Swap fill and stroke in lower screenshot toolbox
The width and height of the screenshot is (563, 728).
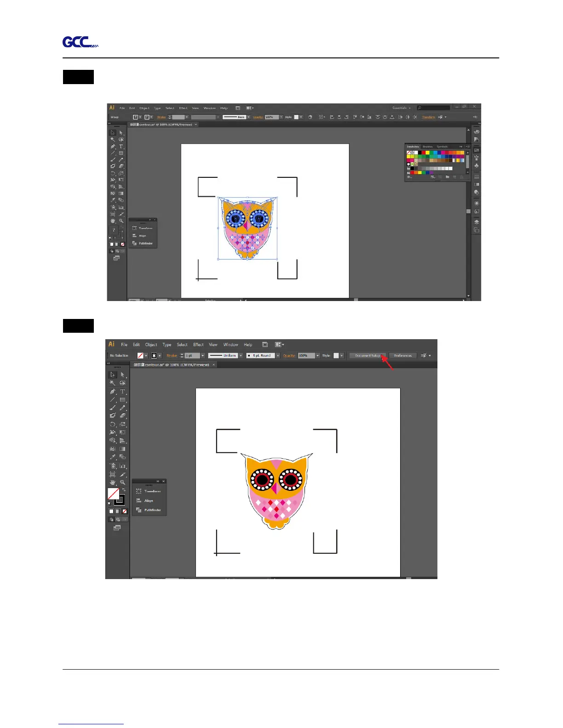123,490
